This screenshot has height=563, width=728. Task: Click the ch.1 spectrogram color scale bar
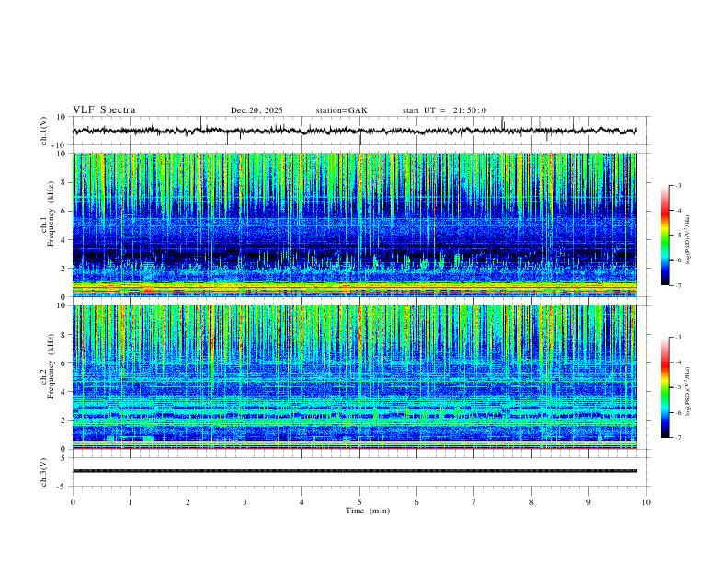pos(665,236)
